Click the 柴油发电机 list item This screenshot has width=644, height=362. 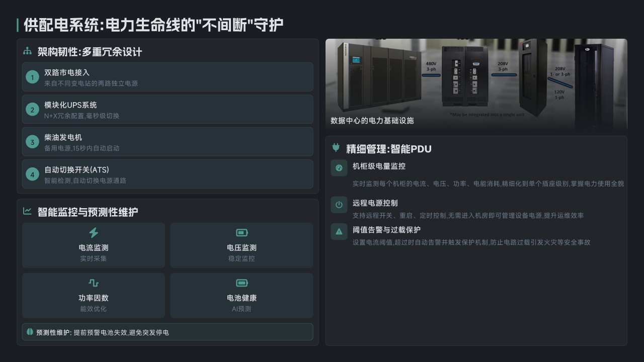(x=167, y=141)
